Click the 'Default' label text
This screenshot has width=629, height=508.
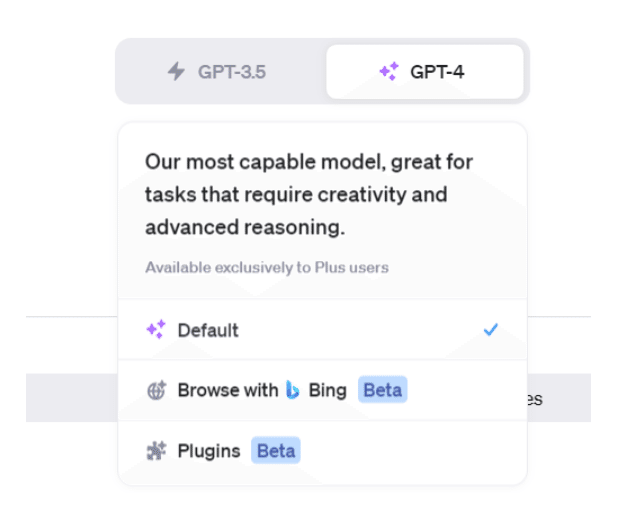(208, 330)
